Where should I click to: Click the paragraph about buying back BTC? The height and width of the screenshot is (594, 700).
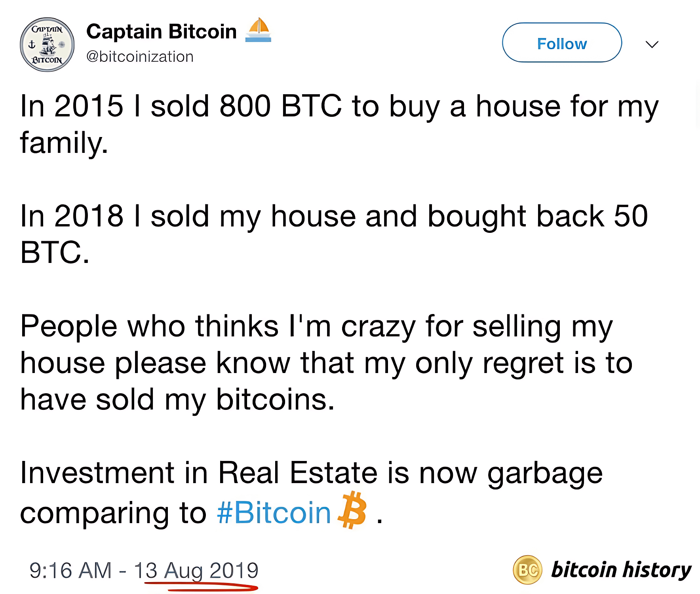[334, 234]
